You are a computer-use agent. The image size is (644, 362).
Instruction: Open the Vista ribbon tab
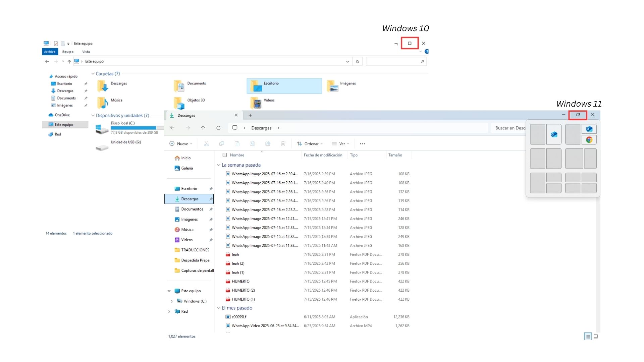tap(86, 52)
